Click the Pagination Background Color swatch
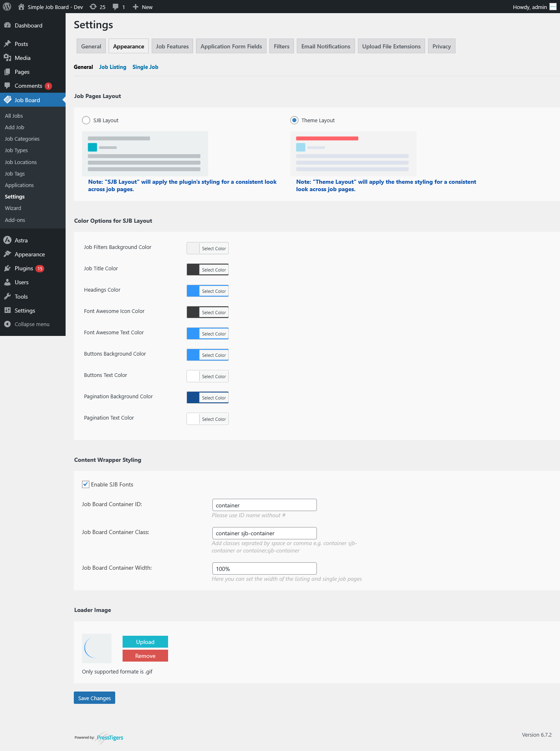The height and width of the screenshot is (751, 560). tap(193, 397)
